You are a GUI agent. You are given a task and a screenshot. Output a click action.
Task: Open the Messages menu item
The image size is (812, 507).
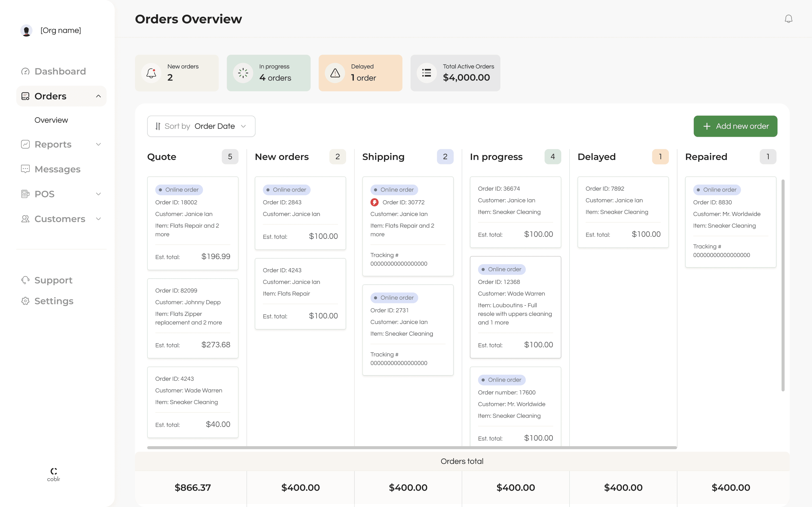click(x=57, y=169)
